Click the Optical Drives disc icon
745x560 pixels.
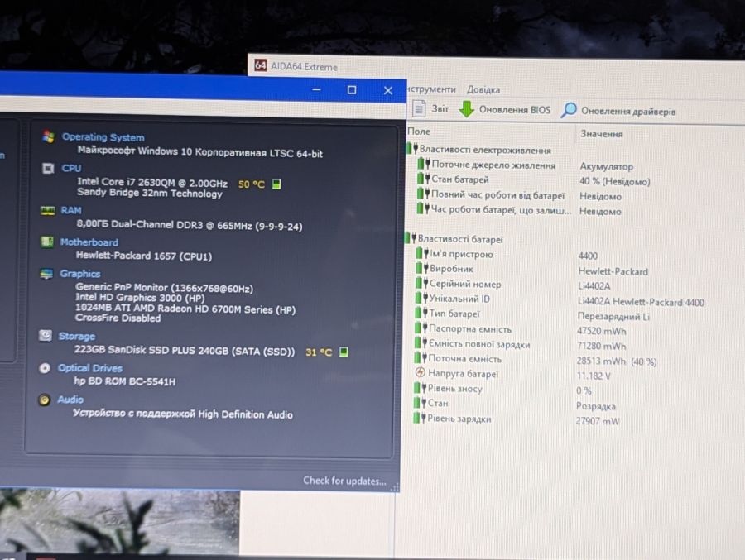pyautogui.click(x=45, y=368)
